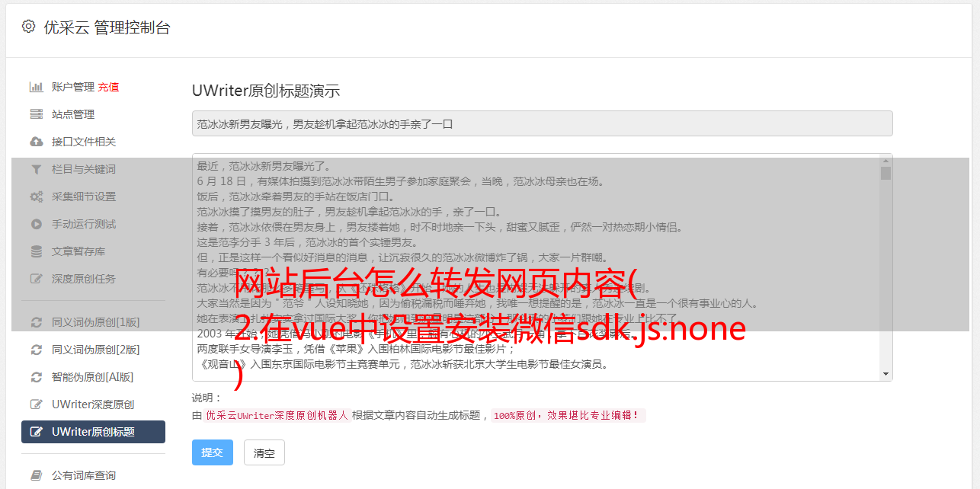This screenshot has height=489, width=980.
Task: Select the refresh icon for 智能伪原创[AI版]
Action: click(x=36, y=377)
